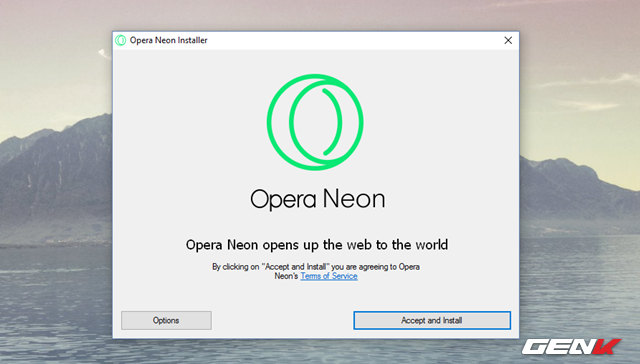This screenshot has width=640, height=364.
Task: Select the "Opera Neon" wordmark text
Action: click(318, 199)
